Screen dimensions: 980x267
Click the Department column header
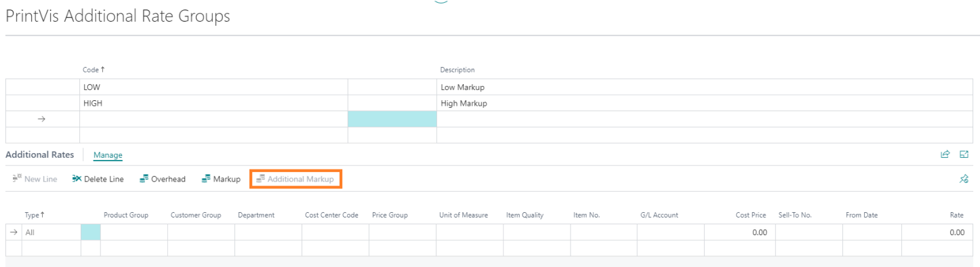coord(256,215)
